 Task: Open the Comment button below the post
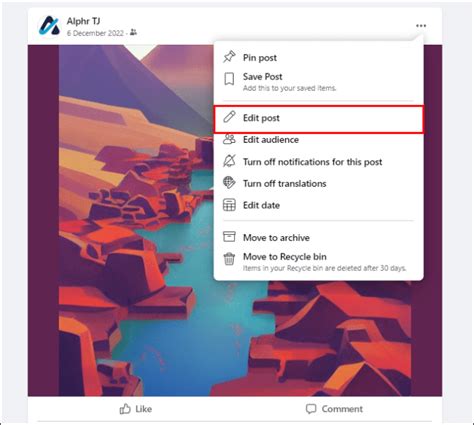334,409
